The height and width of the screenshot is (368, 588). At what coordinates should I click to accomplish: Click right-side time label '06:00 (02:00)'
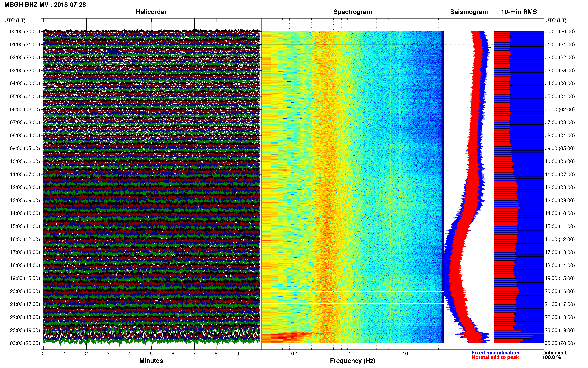click(560, 109)
